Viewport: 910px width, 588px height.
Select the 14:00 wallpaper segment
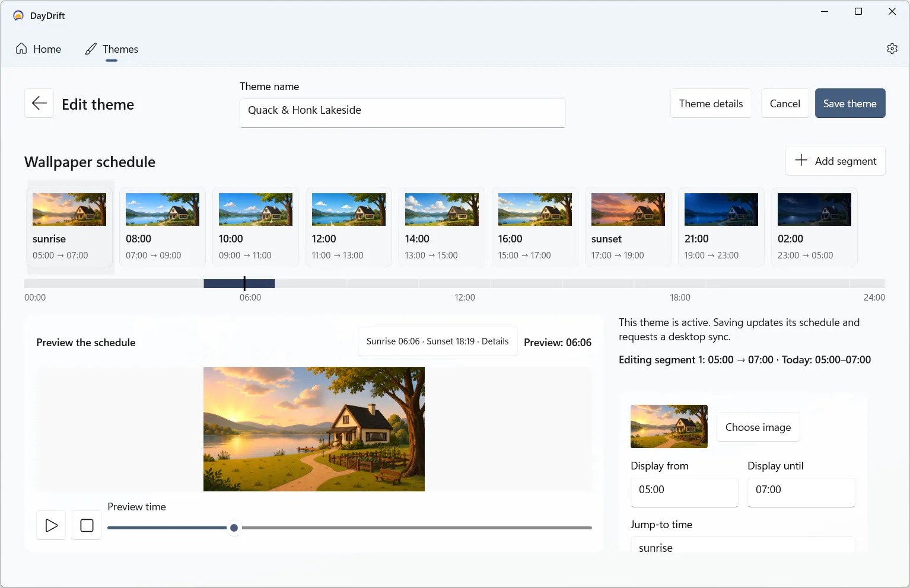[442, 228]
